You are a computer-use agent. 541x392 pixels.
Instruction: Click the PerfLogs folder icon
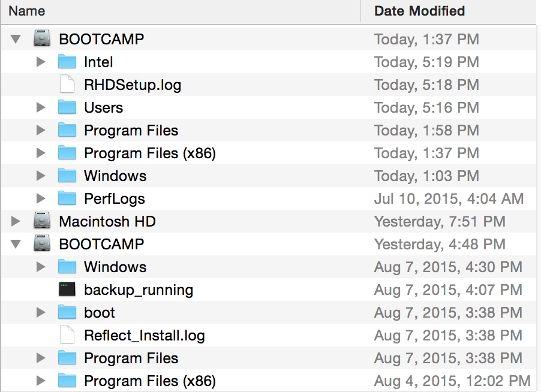(x=67, y=198)
